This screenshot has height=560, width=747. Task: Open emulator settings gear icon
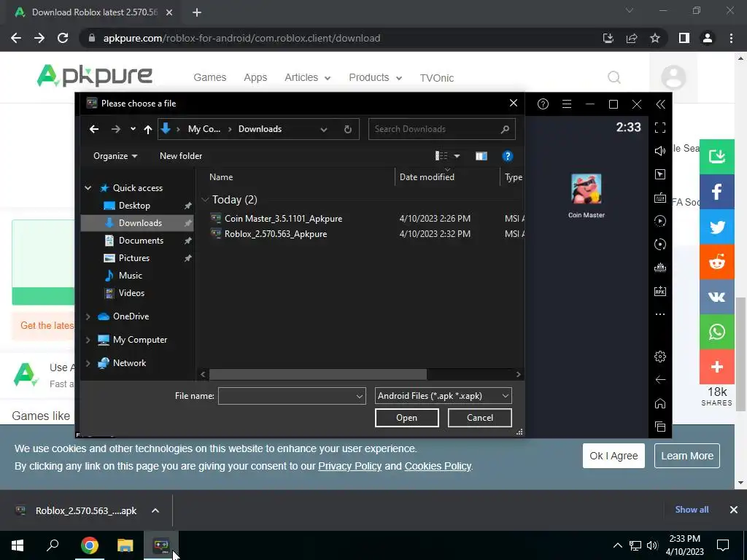[659, 356]
